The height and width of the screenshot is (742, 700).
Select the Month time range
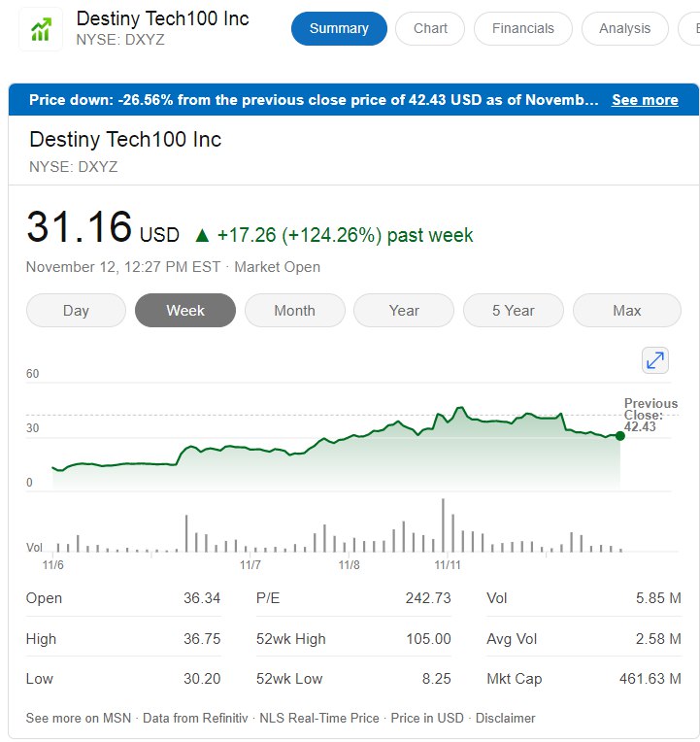pyautogui.click(x=295, y=311)
